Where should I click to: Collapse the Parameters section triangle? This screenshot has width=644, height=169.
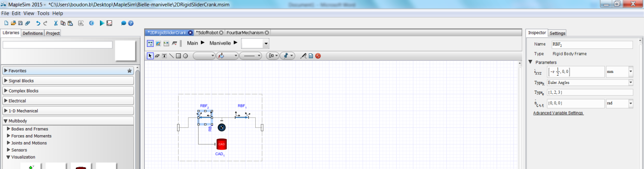click(x=531, y=62)
